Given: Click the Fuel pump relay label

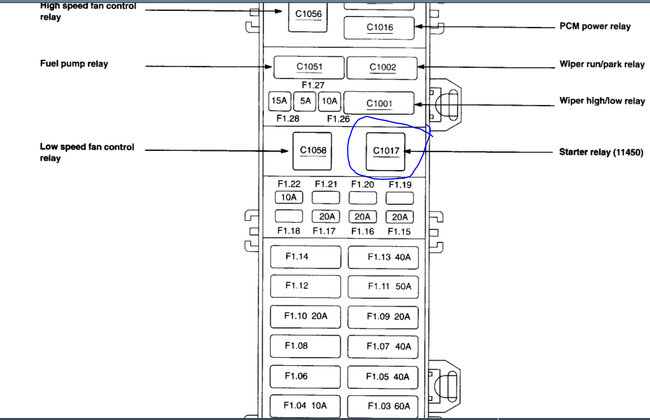Looking at the screenshot, I should coord(74,64).
